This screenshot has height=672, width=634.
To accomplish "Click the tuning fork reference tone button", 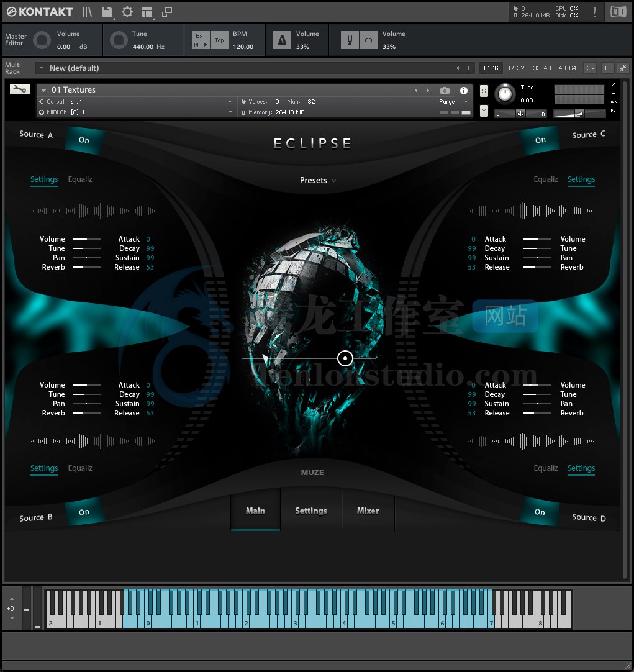I will click(350, 40).
